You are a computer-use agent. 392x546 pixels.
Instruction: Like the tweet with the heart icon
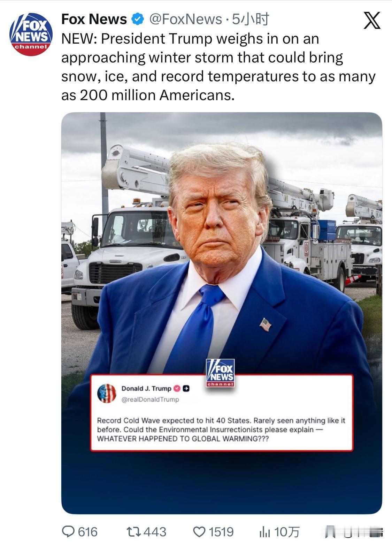click(x=199, y=532)
